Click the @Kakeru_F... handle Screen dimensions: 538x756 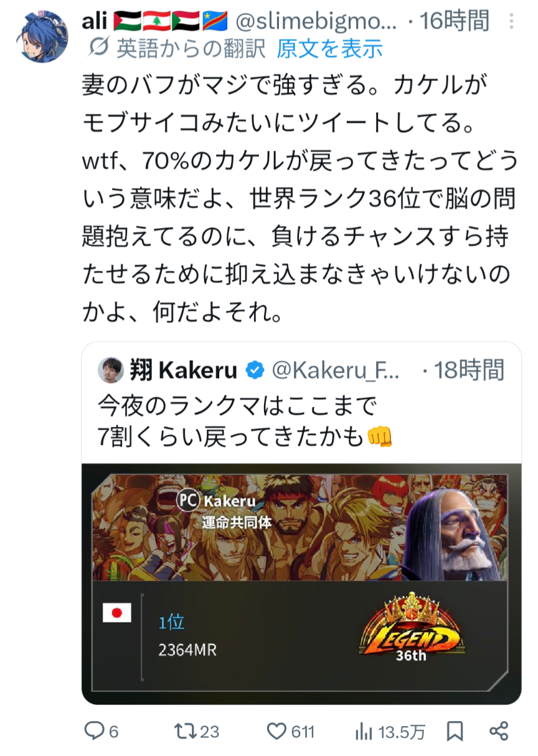pos(335,371)
